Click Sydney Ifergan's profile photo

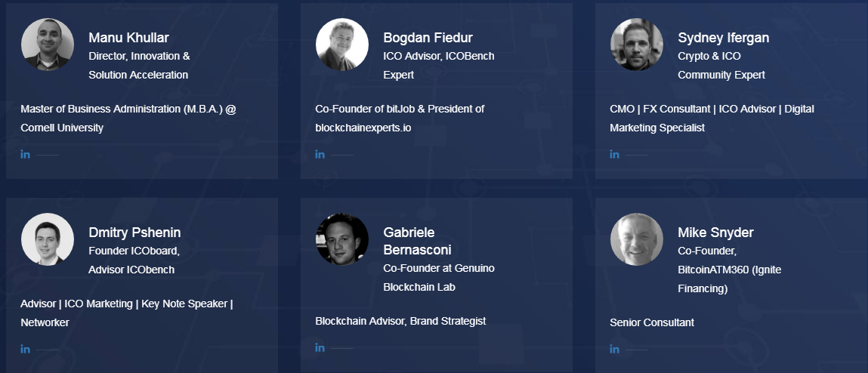tap(637, 45)
